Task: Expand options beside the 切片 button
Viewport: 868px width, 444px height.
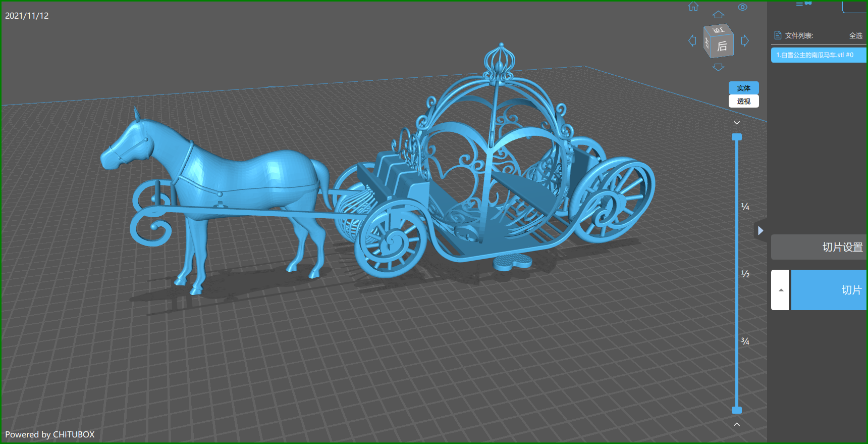Action: click(780, 290)
